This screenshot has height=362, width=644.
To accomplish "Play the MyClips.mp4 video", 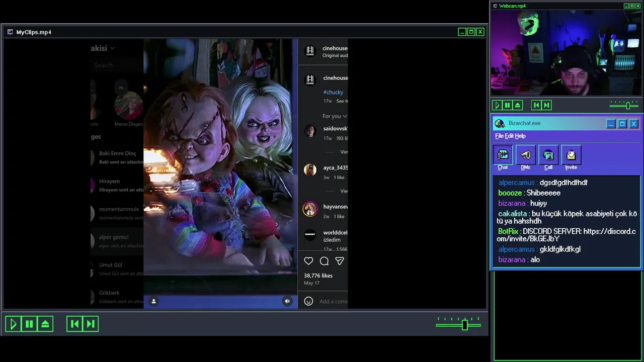I will (14, 324).
